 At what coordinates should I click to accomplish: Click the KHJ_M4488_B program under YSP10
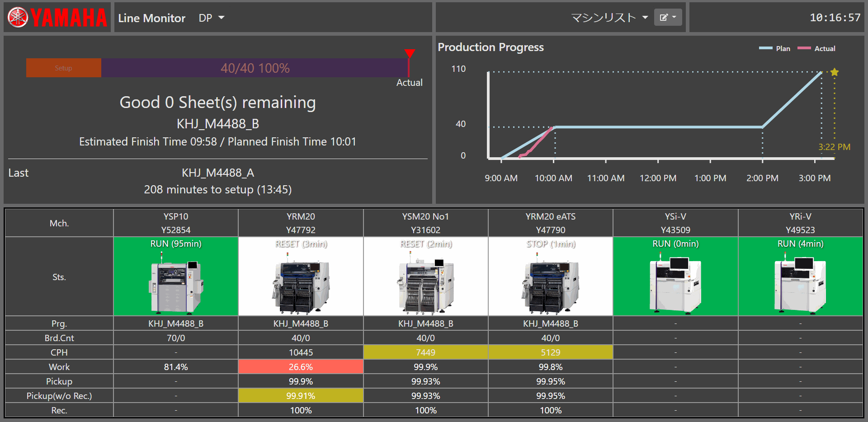(176, 323)
